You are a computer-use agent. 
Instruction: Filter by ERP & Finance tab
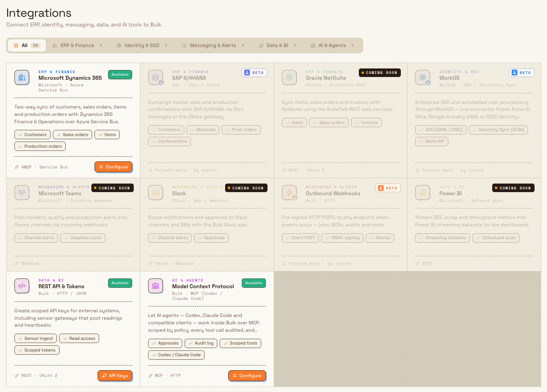77,45
